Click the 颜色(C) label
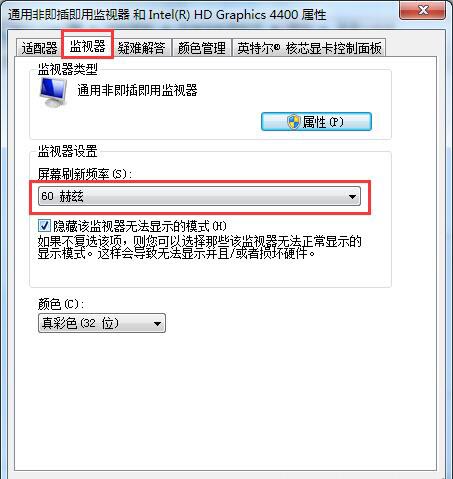Image resolution: width=453 pixels, height=479 pixels. 61,304
